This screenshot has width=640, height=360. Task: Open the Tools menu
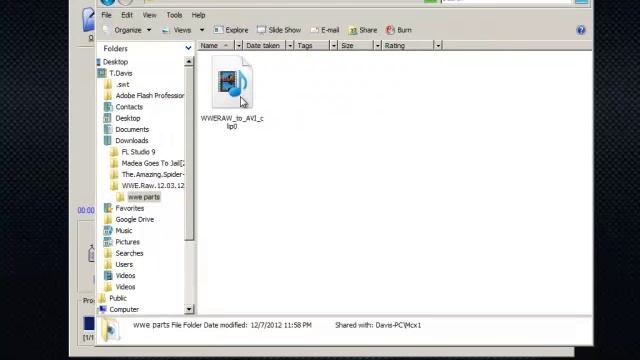[x=174, y=15]
